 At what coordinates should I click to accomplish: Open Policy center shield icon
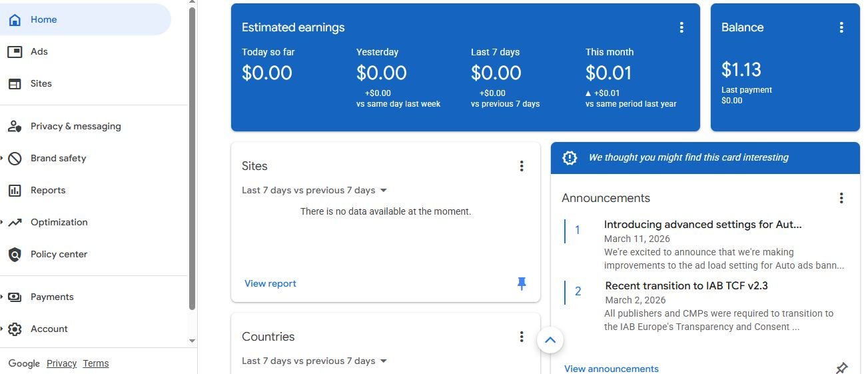tap(15, 254)
